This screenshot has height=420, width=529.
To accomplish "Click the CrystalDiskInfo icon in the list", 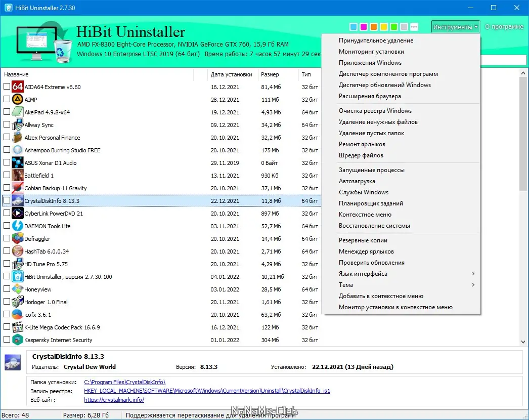I will click(18, 200).
